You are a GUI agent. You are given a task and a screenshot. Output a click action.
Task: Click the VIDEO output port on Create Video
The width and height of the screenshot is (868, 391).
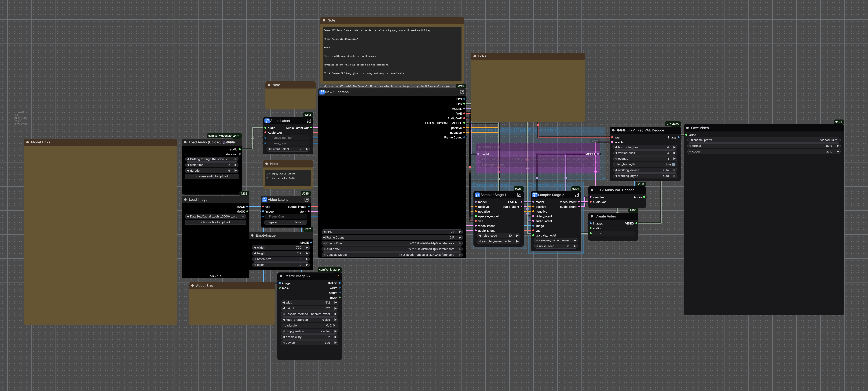tap(636, 223)
